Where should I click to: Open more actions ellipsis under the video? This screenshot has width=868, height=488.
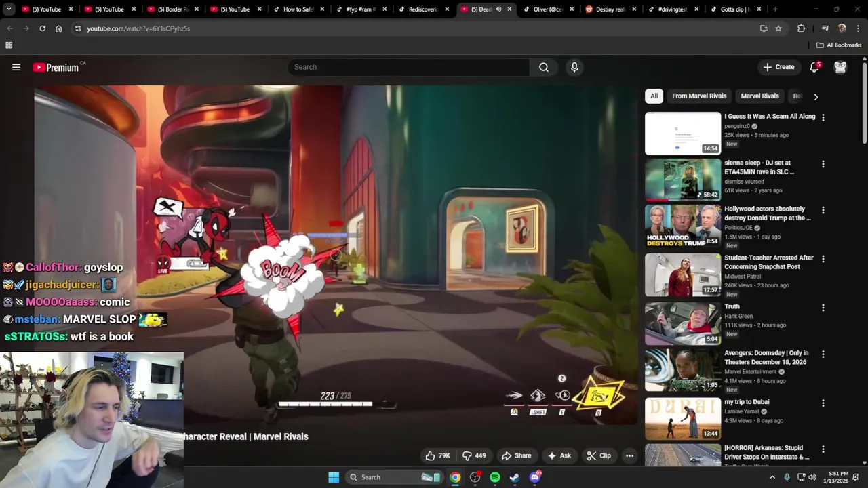tap(629, 455)
